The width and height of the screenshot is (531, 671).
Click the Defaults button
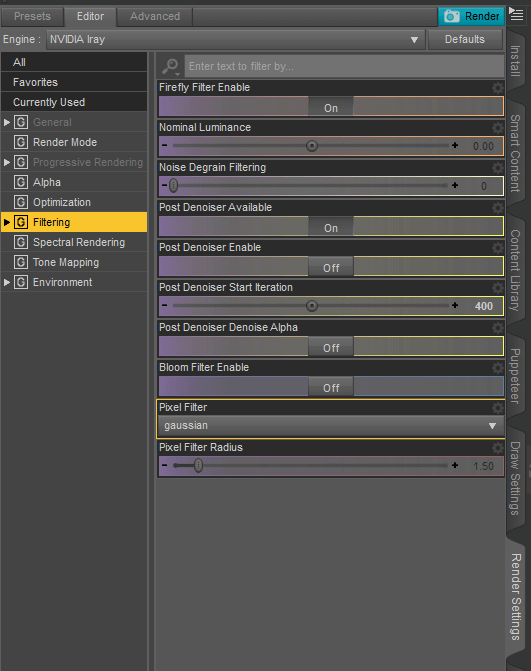point(465,39)
